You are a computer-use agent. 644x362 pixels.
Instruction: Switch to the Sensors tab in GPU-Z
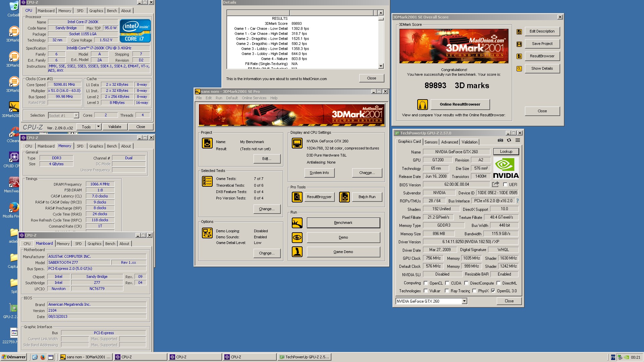click(431, 142)
